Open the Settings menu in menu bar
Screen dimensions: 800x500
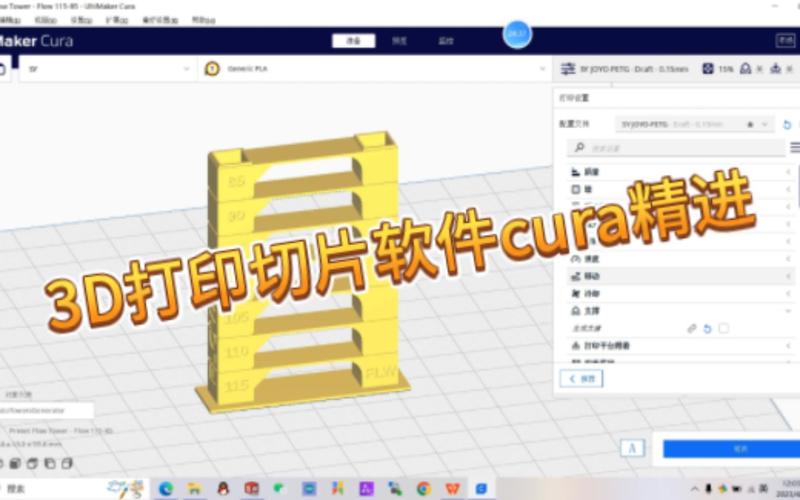(81, 20)
